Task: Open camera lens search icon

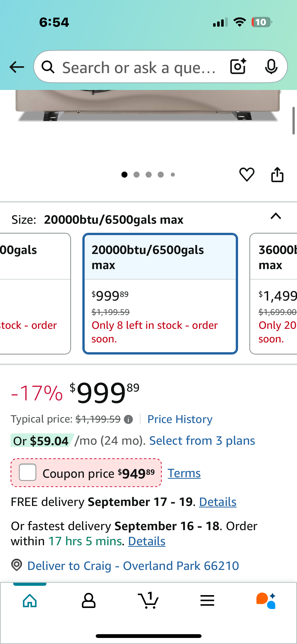Action: point(238,67)
